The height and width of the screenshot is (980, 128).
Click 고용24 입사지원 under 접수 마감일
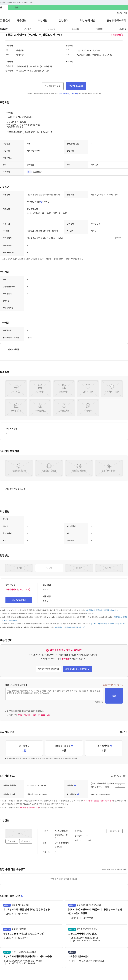[19, 600]
